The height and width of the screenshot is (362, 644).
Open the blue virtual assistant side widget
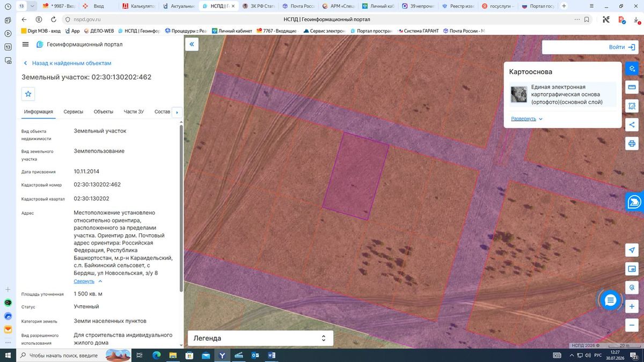(634, 202)
